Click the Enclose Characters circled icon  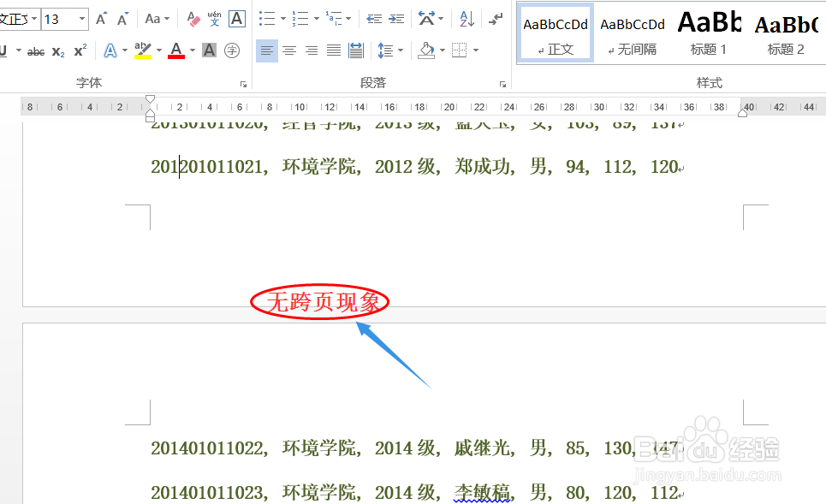[x=232, y=50]
